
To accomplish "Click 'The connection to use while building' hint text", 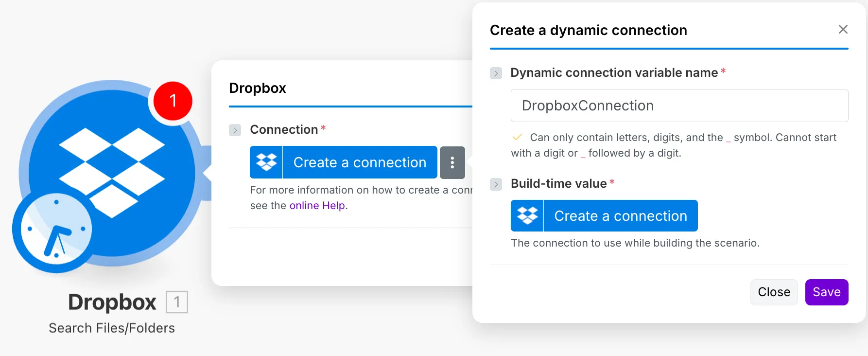I will 635,243.
